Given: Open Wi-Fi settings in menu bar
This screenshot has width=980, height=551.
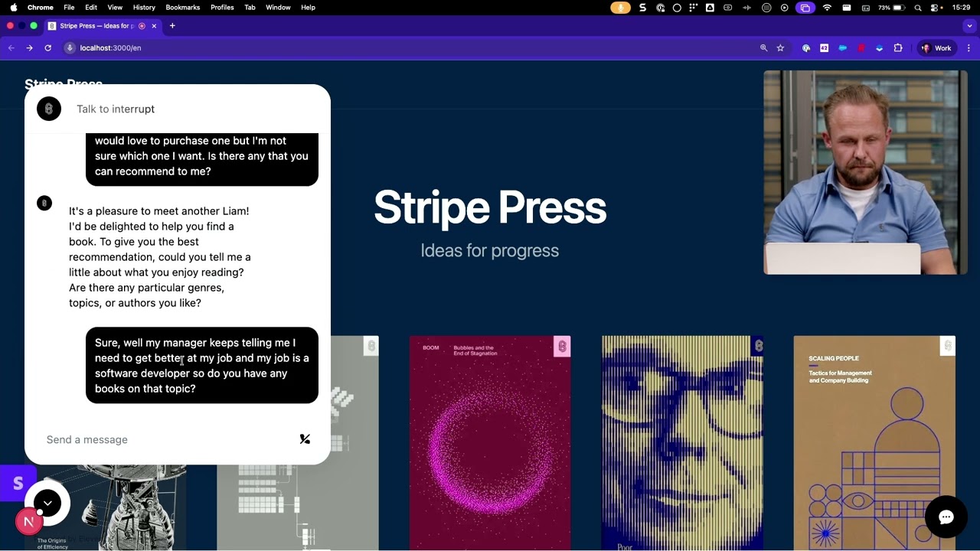Looking at the screenshot, I should point(827,7).
